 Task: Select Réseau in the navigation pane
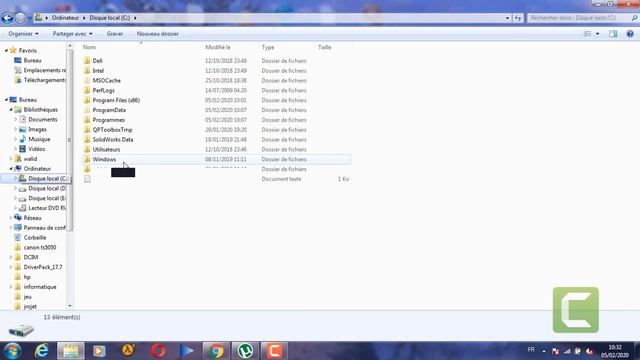click(x=32, y=218)
